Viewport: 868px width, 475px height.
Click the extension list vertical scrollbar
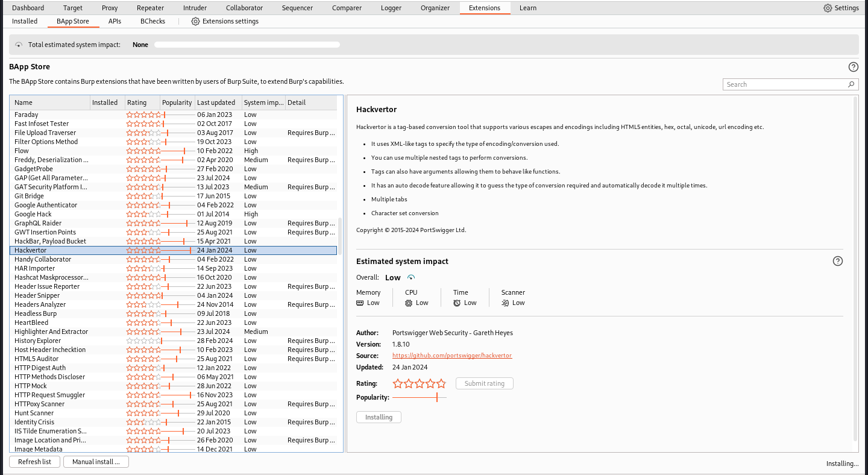coord(340,236)
